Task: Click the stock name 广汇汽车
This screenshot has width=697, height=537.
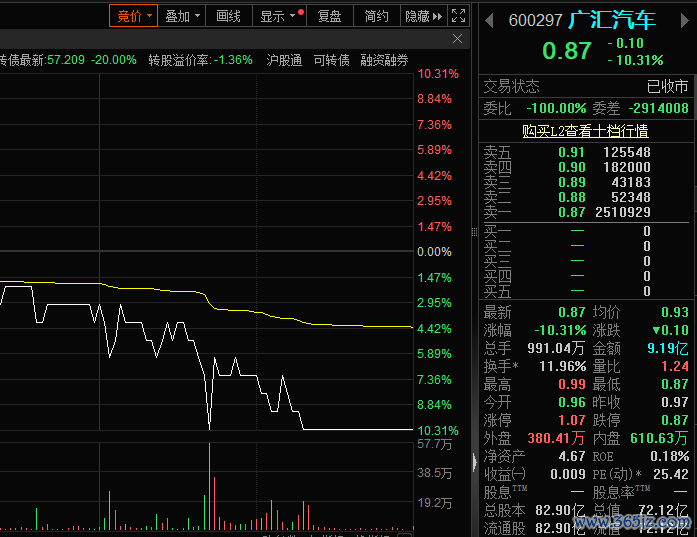Action: click(611, 20)
